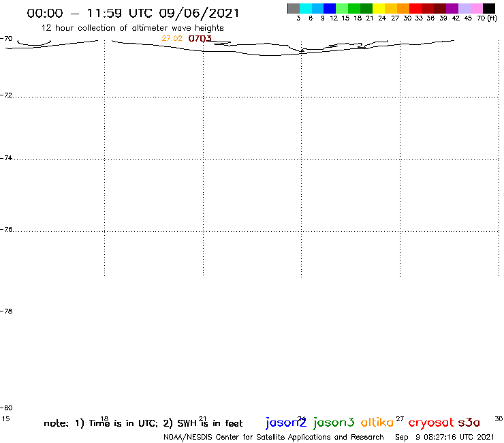Image resolution: width=504 pixels, height=443 pixels.
Task: Click the 'note: 1) Time is in UTC' text
Action: tap(101, 423)
